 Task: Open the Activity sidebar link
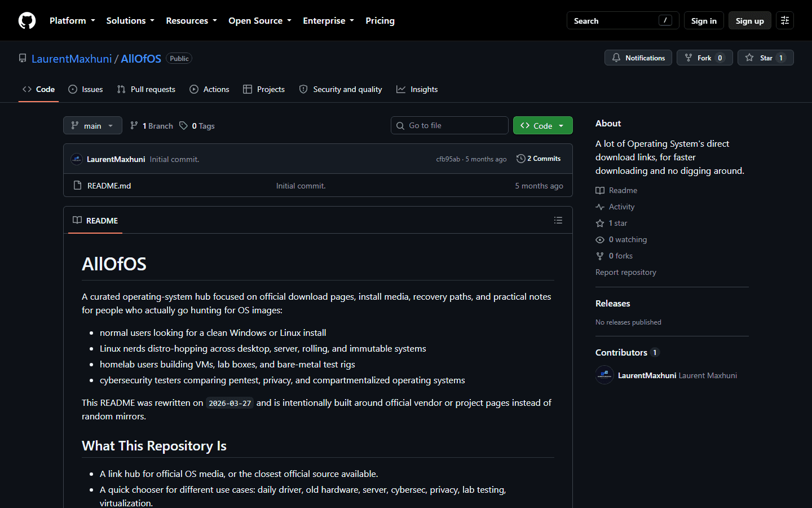(x=615, y=207)
